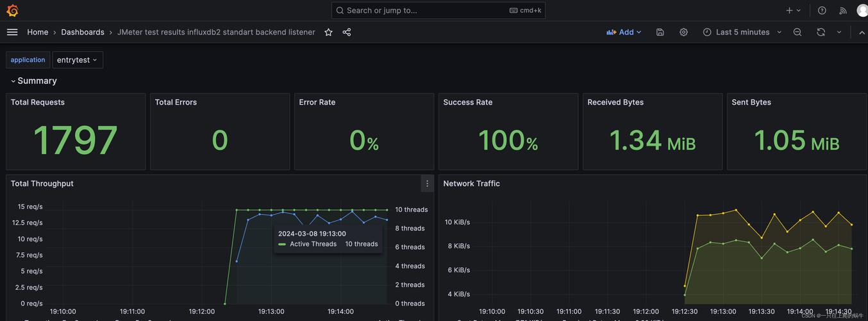Save the dashboard with the save icon

click(660, 32)
